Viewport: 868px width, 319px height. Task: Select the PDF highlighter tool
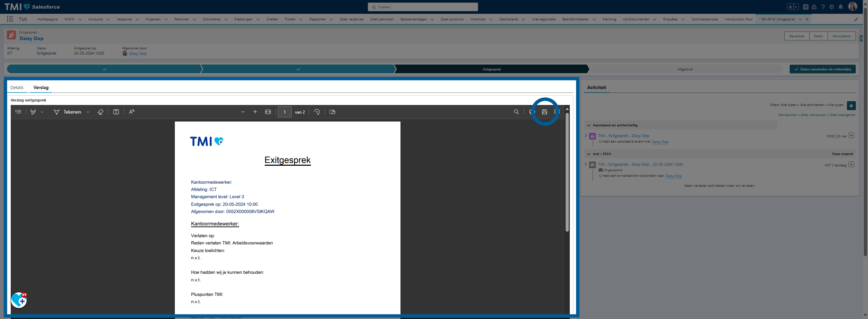coord(33,112)
